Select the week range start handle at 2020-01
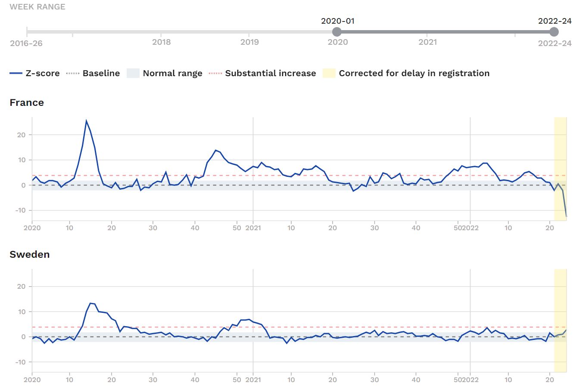The height and width of the screenshot is (392, 573). pyautogui.click(x=337, y=32)
